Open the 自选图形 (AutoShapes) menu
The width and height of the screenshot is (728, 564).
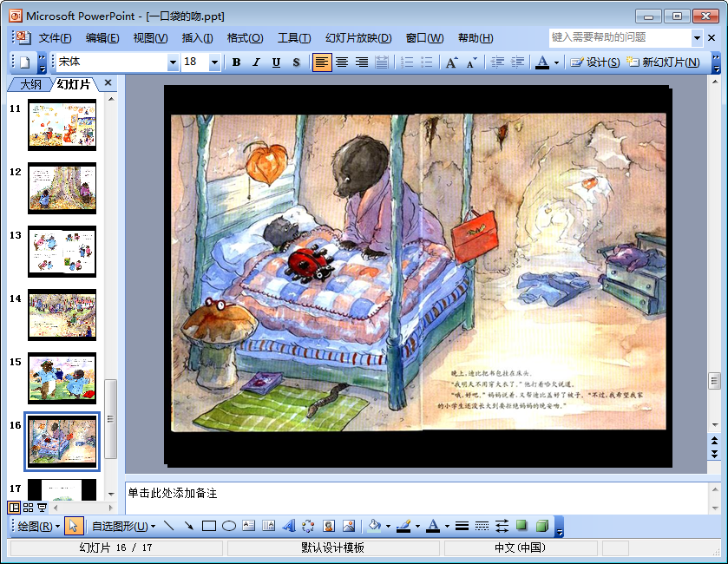tap(123, 526)
